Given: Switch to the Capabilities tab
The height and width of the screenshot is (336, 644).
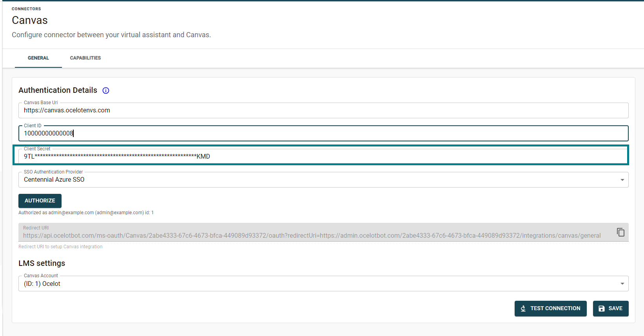Looking at the screenshot, I should point(85,58).
